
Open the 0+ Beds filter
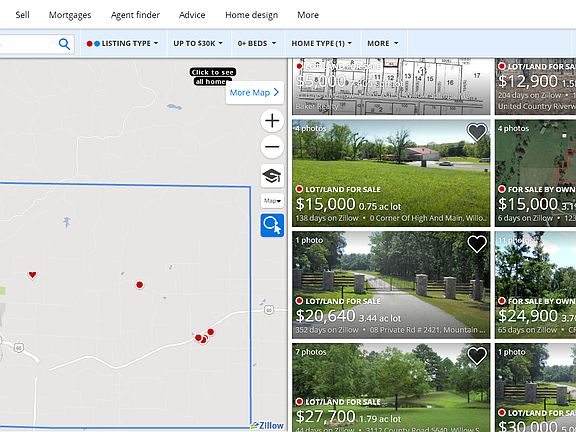(x=256, y=43)
